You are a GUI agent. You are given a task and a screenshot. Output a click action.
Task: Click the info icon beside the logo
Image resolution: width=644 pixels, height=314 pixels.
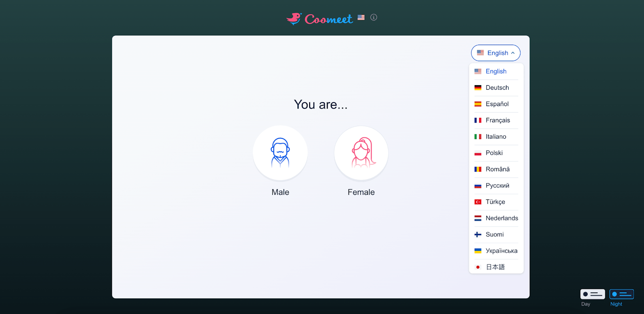coord(374,17)
